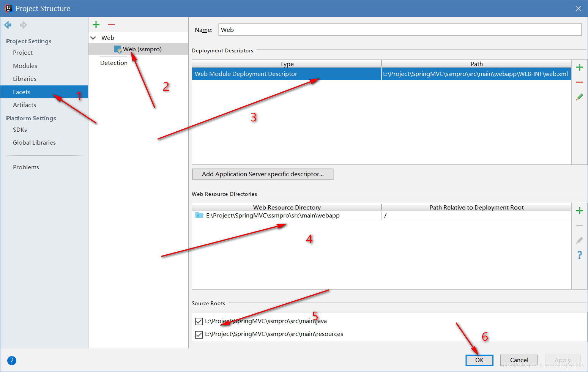588x372 pixels.
Task: Click the '/' deployment root path cell
Action: coord(476,216)
